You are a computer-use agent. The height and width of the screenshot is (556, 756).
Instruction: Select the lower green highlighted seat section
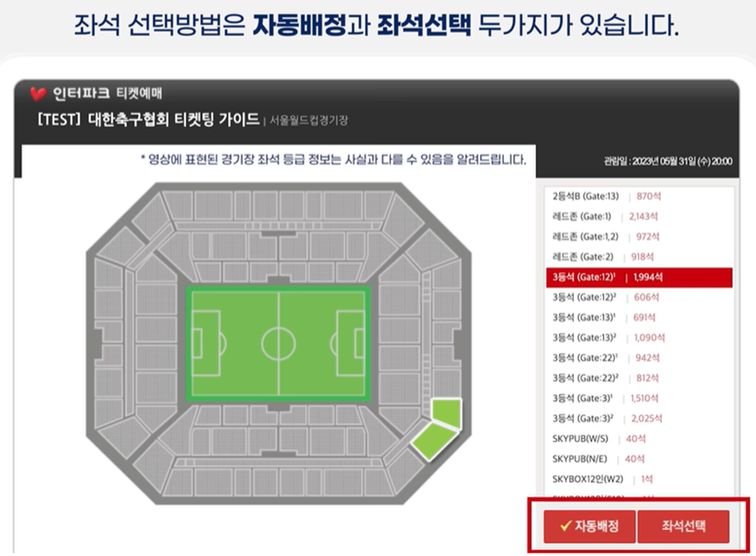[x=433, y=441]
